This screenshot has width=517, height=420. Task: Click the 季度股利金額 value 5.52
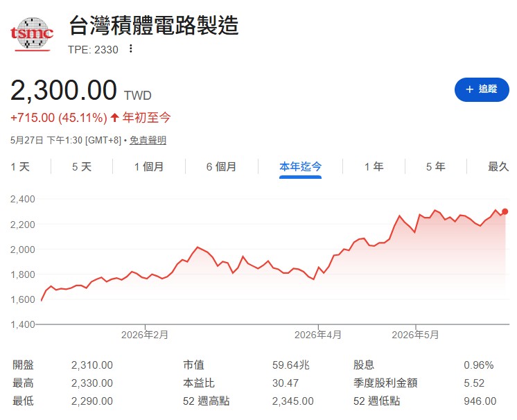(474, 383)
